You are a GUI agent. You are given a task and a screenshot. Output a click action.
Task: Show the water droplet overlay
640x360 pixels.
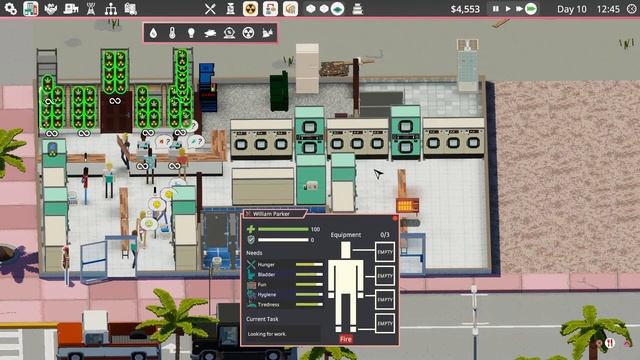coord(153,33)
